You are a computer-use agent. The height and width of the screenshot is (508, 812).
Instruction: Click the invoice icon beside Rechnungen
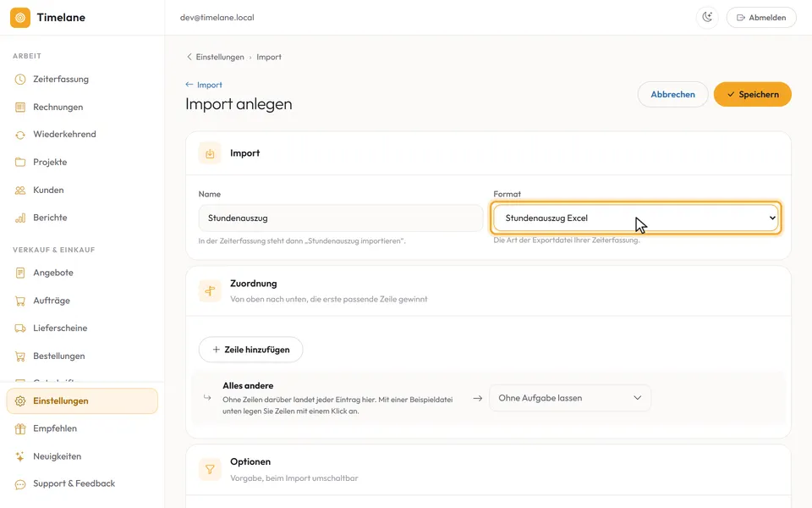[x=20, y=108]
